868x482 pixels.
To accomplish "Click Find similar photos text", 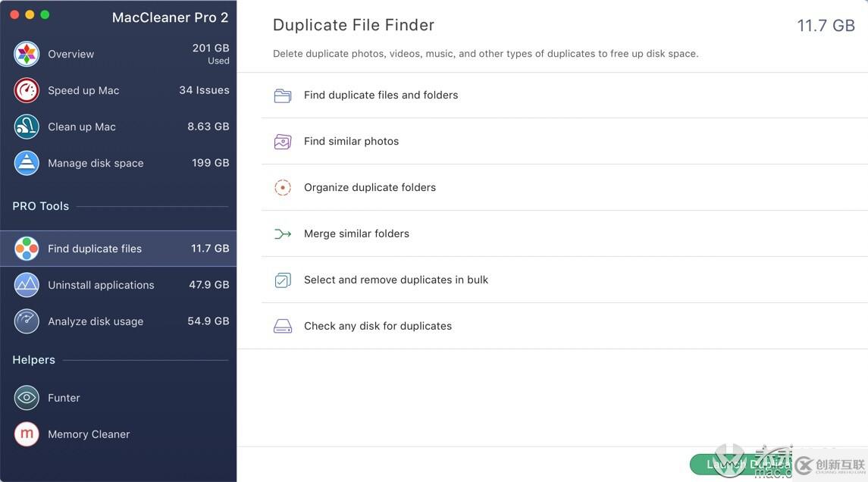I will tap(351, 141).
